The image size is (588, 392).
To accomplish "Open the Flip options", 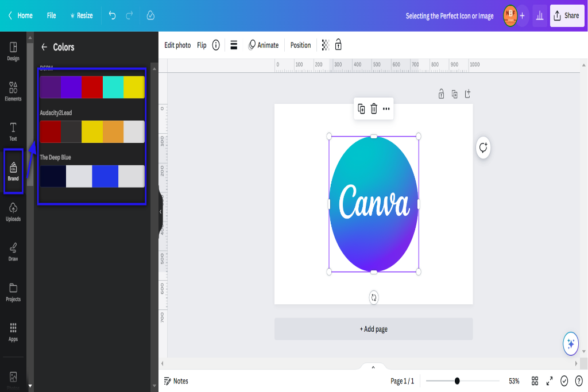I will point(202,45).
